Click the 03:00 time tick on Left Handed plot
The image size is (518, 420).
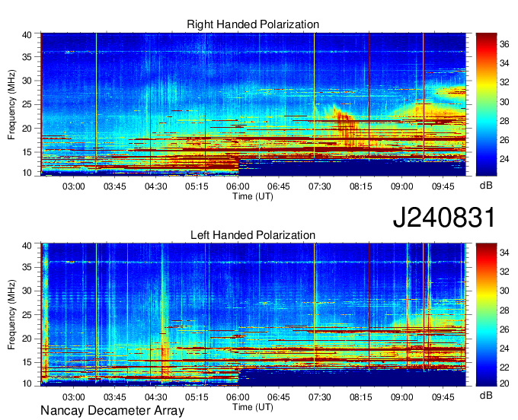[74, 397]
